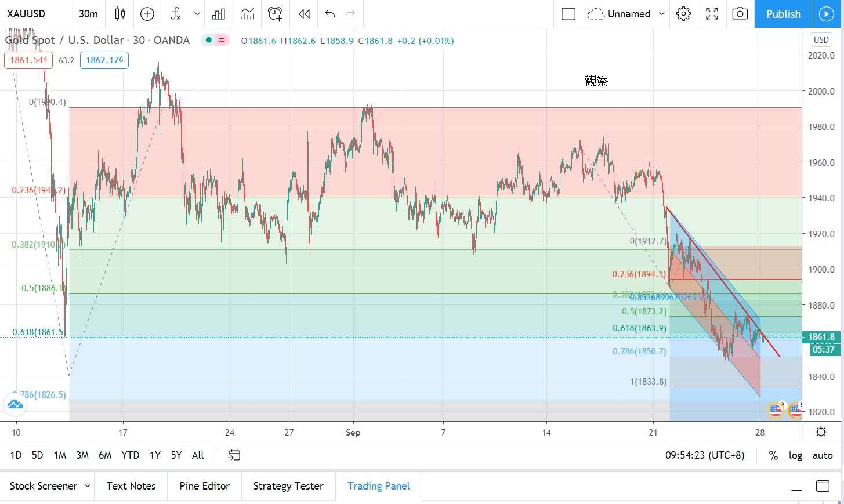Undo the last chart action
The height and width of the screenshot is (504, 844).
[x=330, y=14]
